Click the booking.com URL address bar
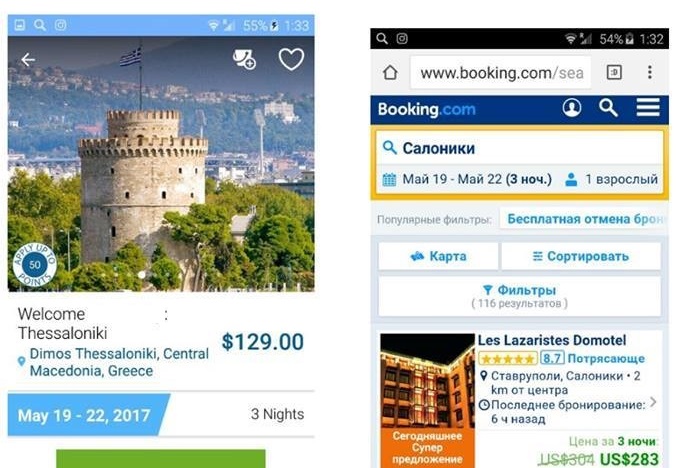The image size is (687, 468). (x=501, y=72)
